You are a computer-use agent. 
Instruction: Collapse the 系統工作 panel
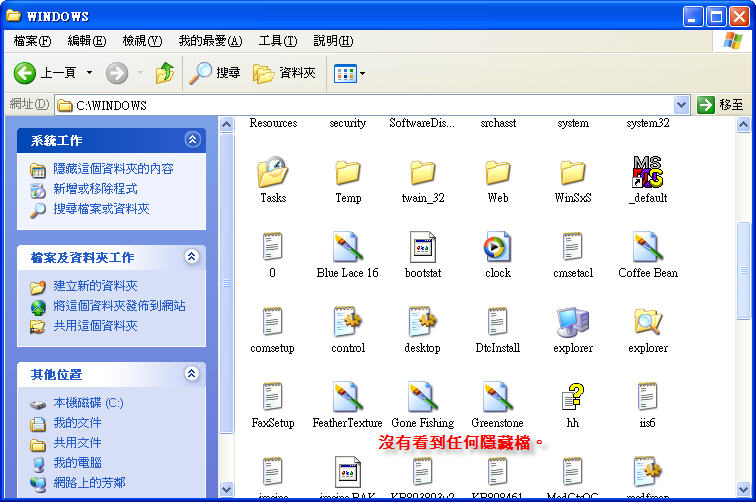(192, 140)
